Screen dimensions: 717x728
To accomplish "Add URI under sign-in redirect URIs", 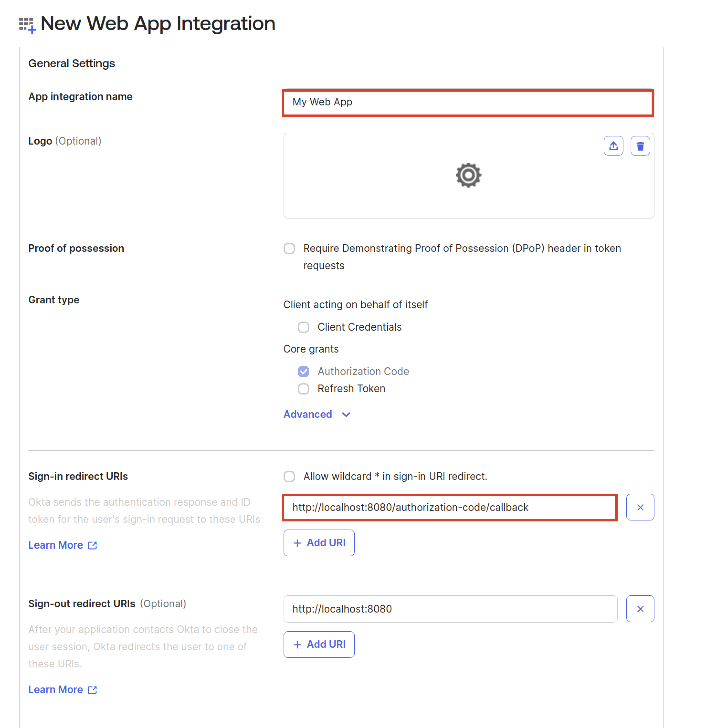I will click(319, 542).
